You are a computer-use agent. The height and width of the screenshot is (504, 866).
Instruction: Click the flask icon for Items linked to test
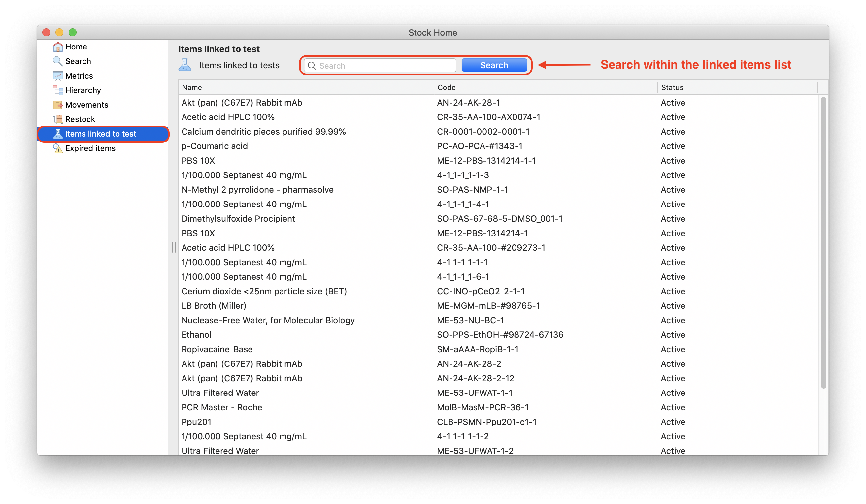58,134
